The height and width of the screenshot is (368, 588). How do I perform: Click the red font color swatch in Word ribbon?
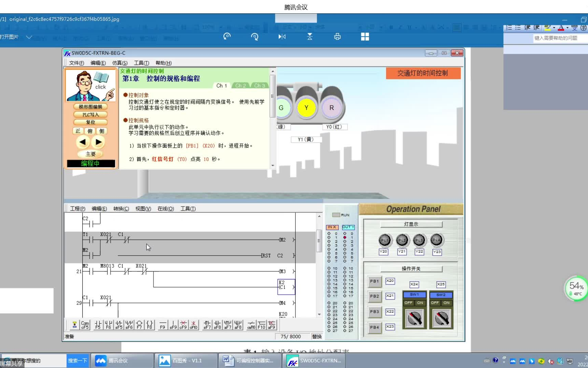[x=561, y=30]
